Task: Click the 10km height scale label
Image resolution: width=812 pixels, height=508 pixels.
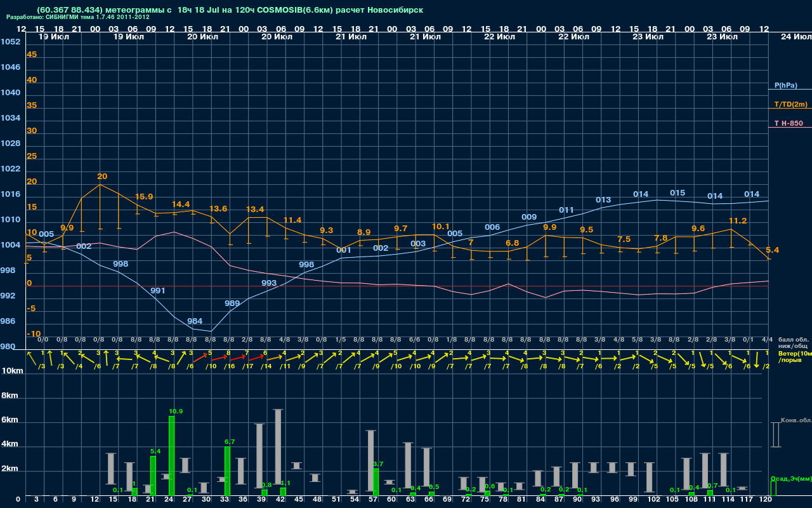Action: [x=12, y=371]
